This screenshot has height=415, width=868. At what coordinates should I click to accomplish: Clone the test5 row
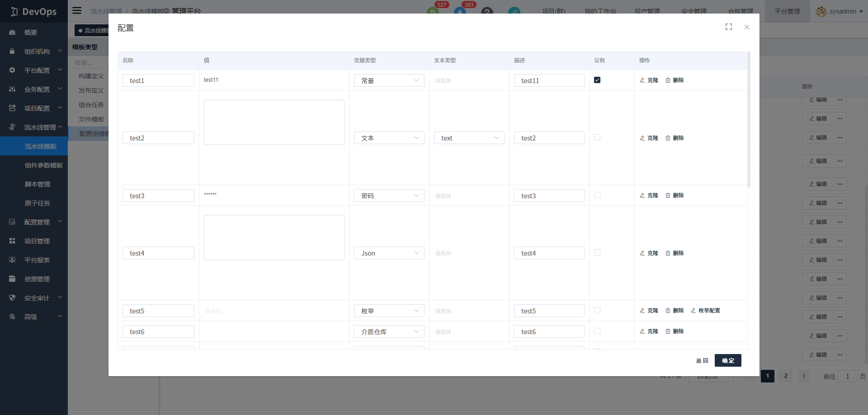(x=649, y=311)
